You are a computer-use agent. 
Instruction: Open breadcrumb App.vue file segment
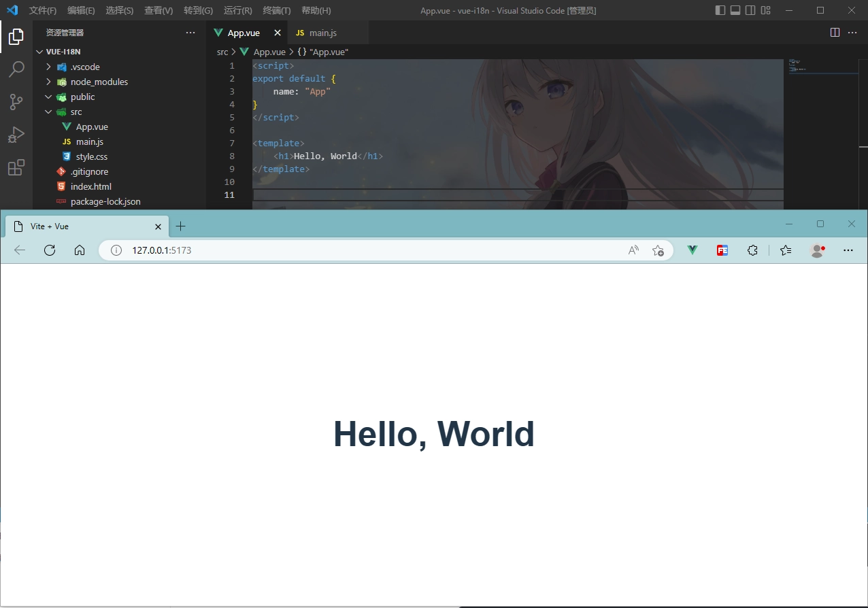click(x=263, y=52)
